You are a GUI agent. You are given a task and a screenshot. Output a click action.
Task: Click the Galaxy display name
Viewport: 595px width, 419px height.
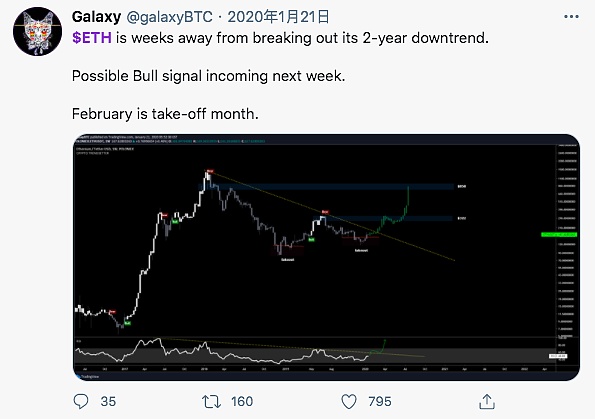point(96,17)
